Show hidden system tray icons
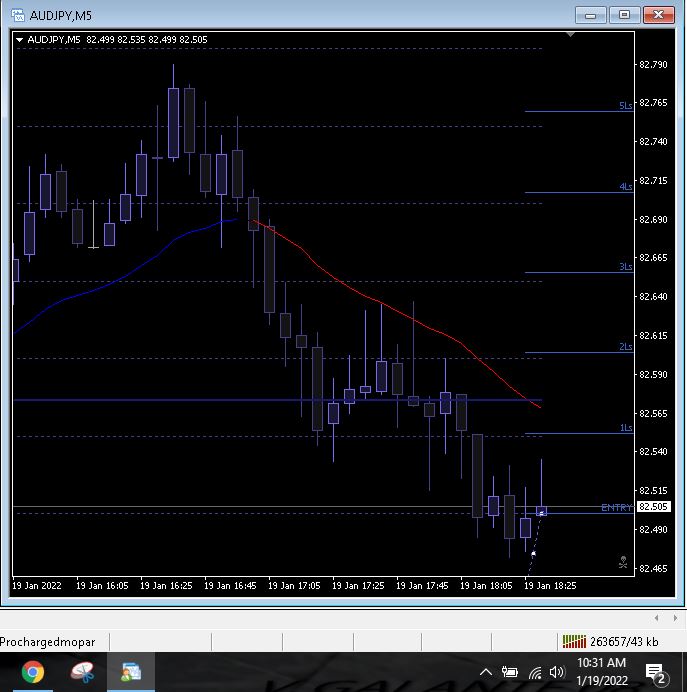This screenshot has height=692, width=687. pyautogui.click(x=486, y=672)
